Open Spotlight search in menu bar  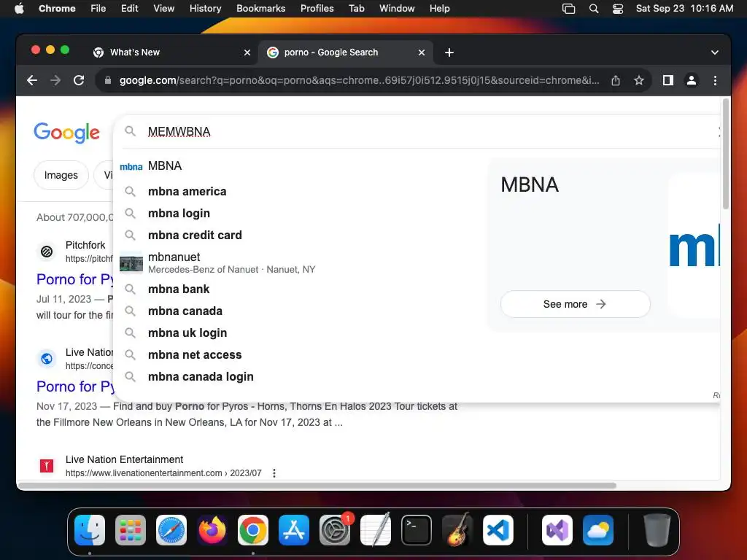pyautogui.click(x=594, y=9)
